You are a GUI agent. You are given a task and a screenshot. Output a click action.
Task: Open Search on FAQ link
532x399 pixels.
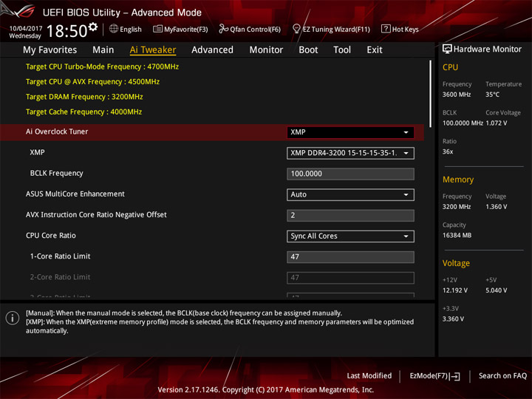(502, 375)
